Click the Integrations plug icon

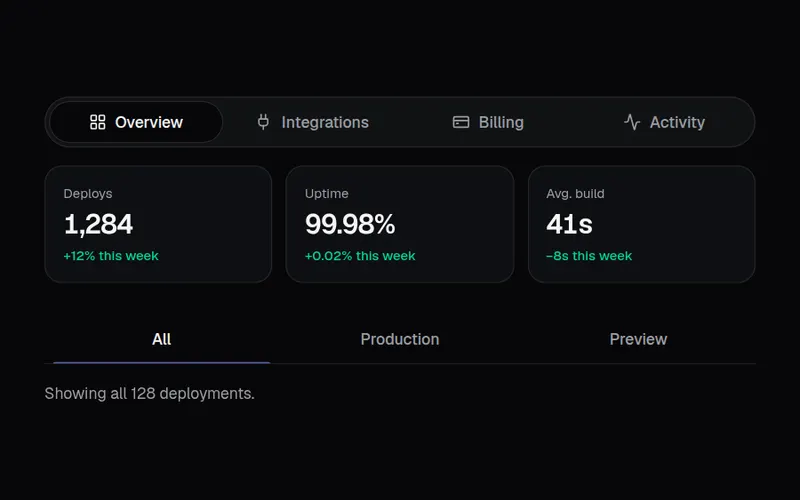(263, 122)
